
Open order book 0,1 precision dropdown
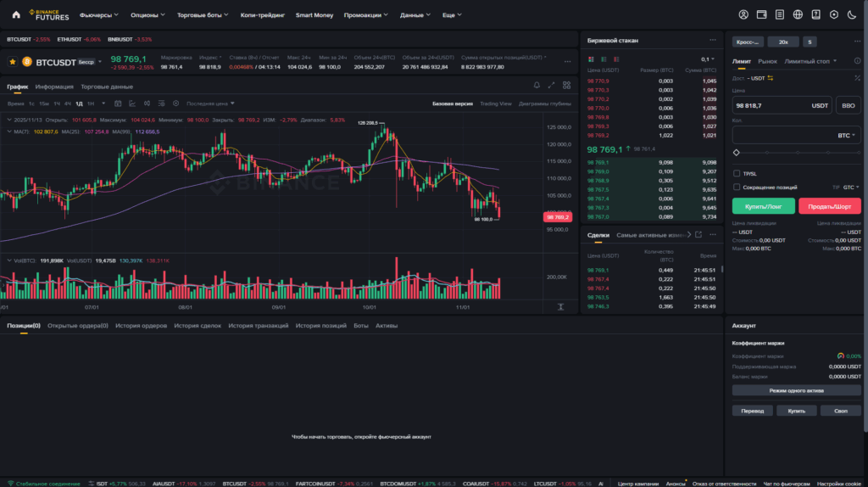pyautogui.click(x=708, y=59)
